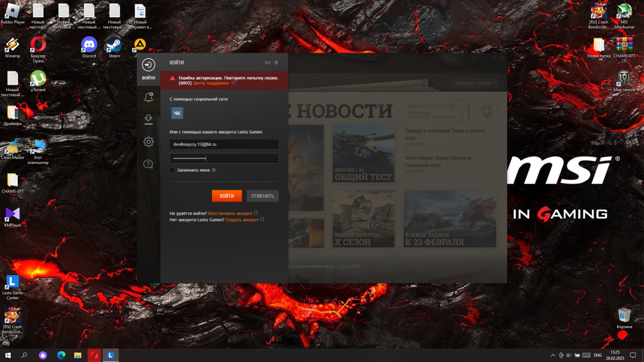Click the help icon beside Запомнить меня
Image resolution: width=644 pixels, height=362 pixels.
pyautogui.click(x=214, y=170)
